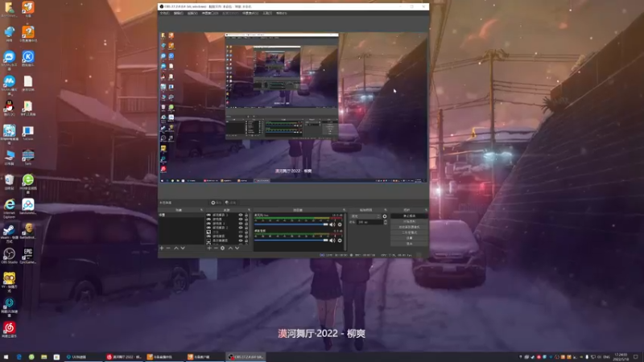Toggle the eye visibility of the first source
The width and height of the screenshot is (644, 362).
pyautogui.click(x=241, y=215)
